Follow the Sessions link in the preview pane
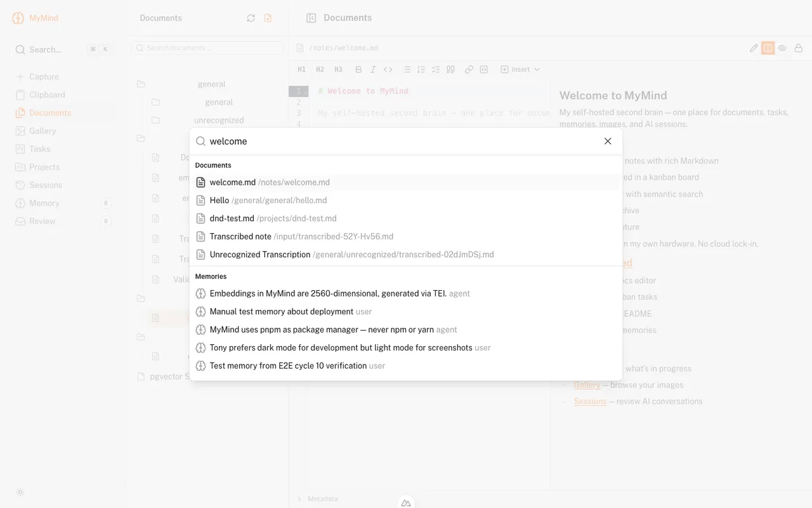 pyautogui.click(x=590, y=401)
